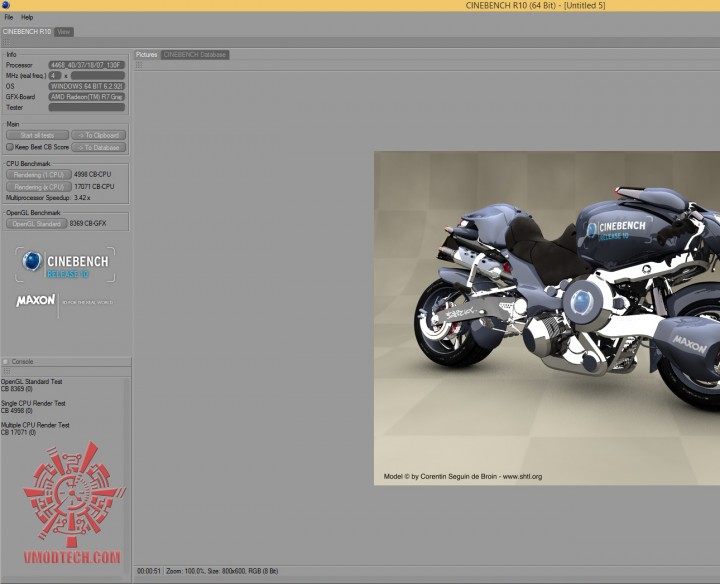Click the Cinebench app icon in title bar
The height and width of the screenshot is (584, 720).
click(6, 5)
